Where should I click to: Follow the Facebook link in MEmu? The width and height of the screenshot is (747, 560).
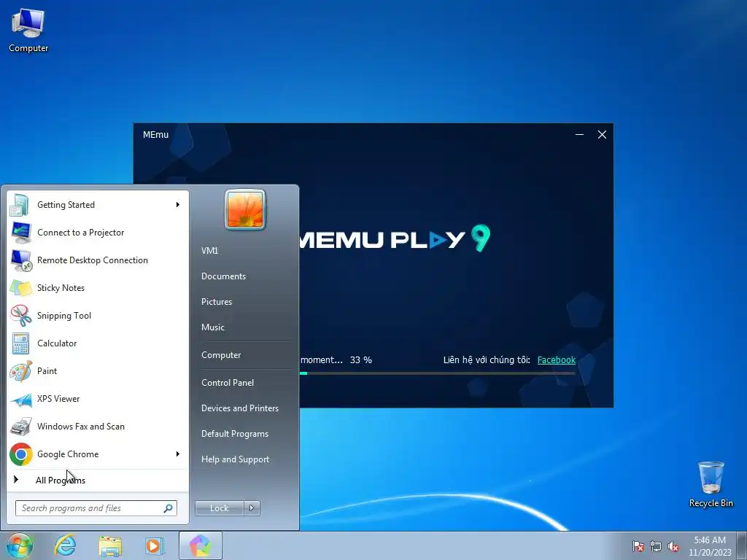pyautogui.click(x=557, y=360)
